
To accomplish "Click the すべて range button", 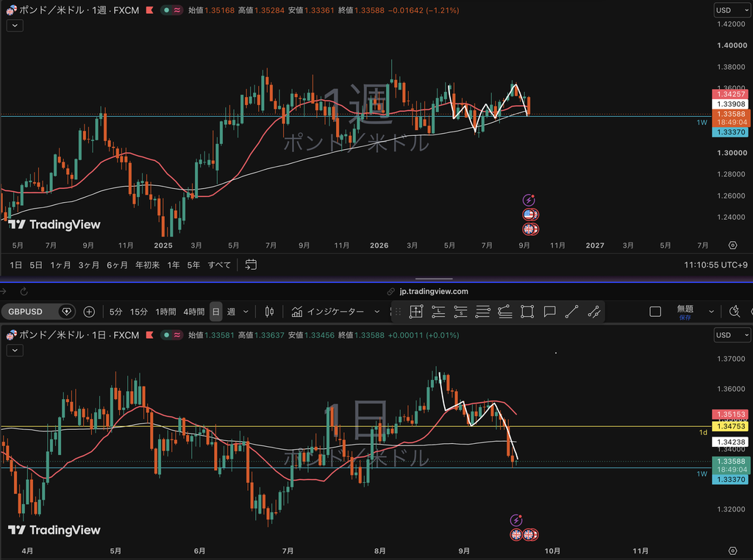I will click(219, 265).
